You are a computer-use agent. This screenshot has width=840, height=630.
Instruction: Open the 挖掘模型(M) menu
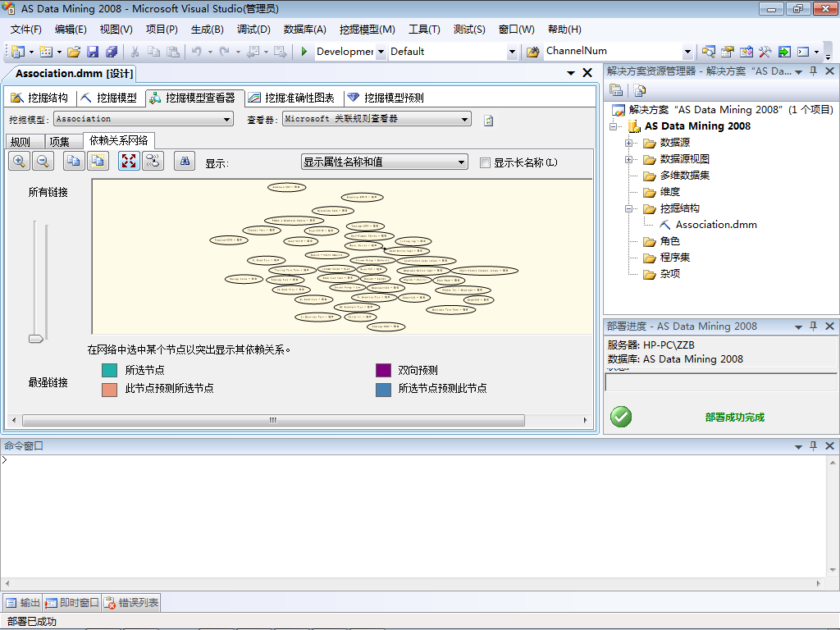tap(367, 30)
